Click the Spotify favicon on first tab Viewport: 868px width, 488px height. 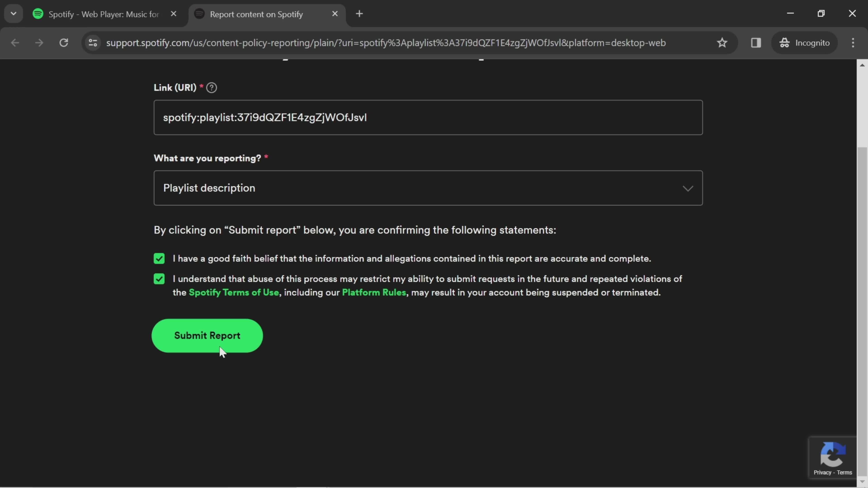[38, 14]
